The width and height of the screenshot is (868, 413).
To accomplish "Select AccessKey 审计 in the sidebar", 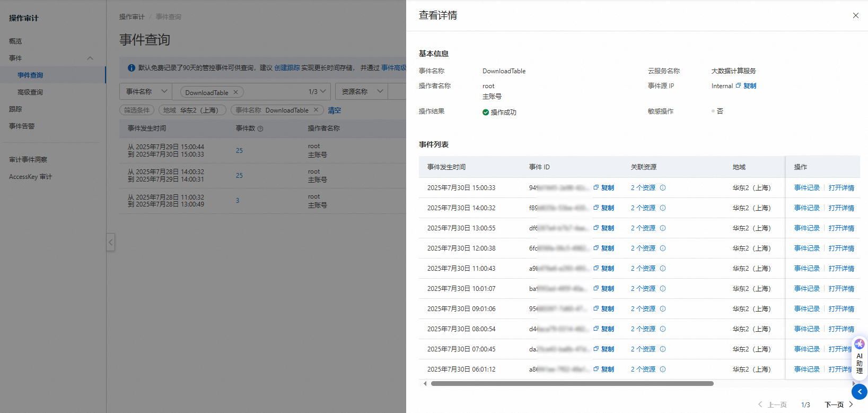I will tap(31, 176).
